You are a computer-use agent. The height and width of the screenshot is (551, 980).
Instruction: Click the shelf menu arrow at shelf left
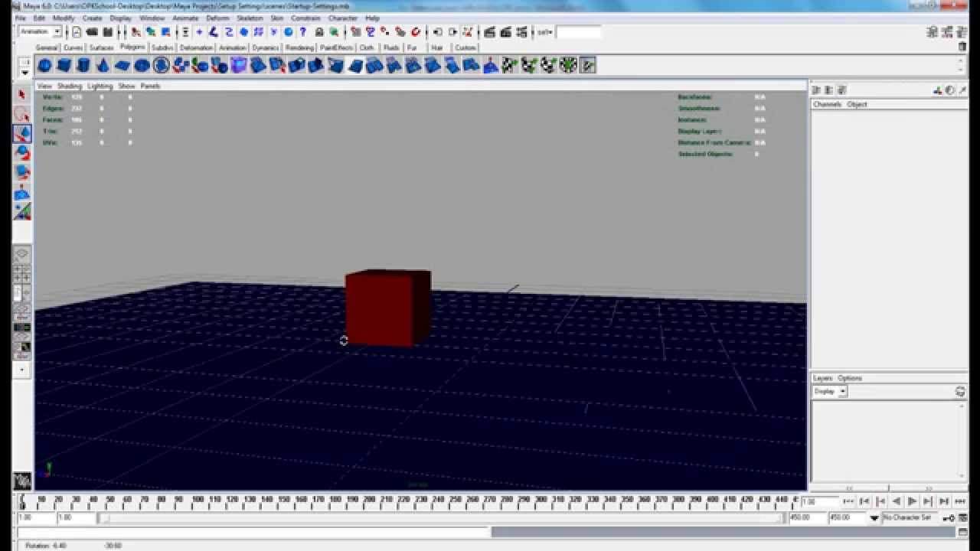pyautogui.click(x=24, y=73)
